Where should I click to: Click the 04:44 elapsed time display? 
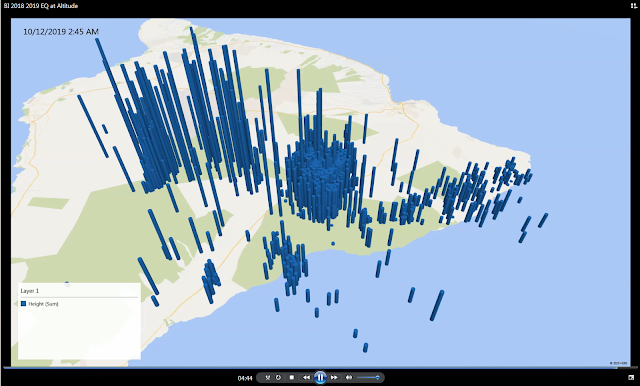click(x=244, y=378)
